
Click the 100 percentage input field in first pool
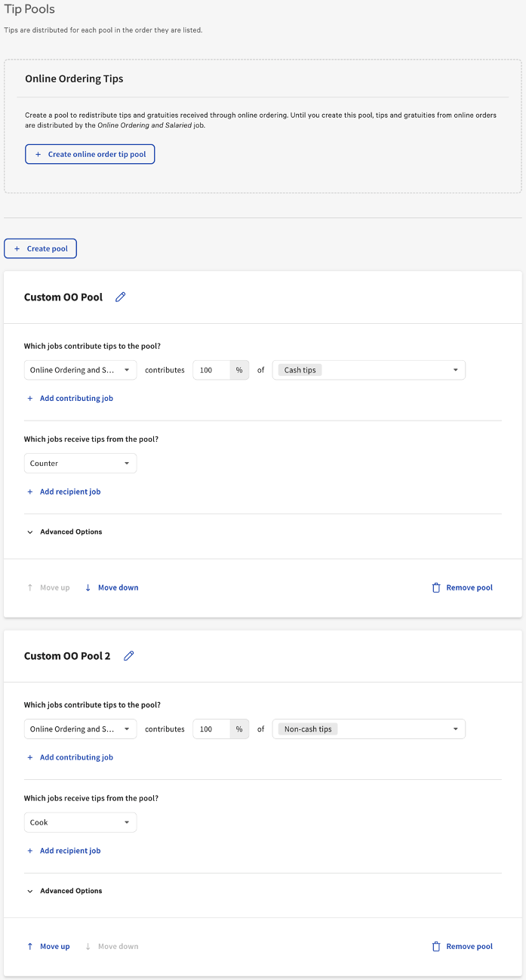click(x=212, y=370)
